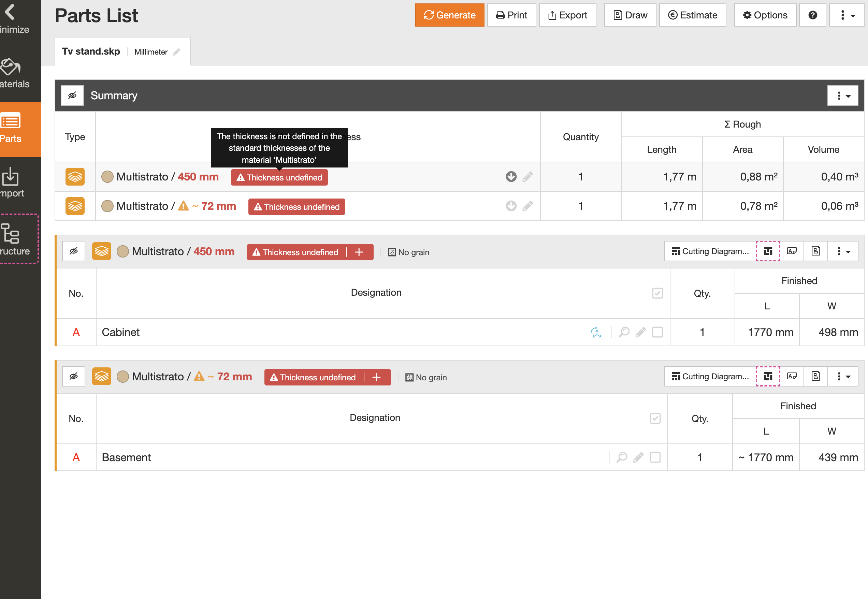Select the Tv stand.skp tab

click(91, 52)
